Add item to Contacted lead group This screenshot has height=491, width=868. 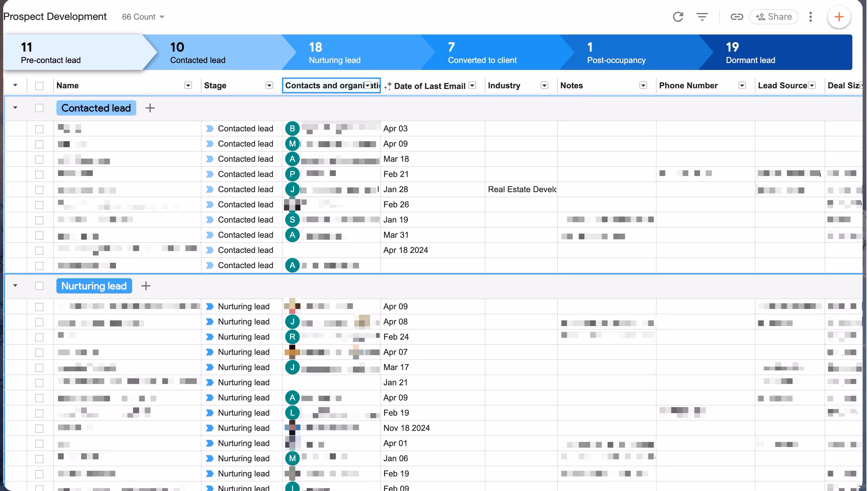[150, 108]
